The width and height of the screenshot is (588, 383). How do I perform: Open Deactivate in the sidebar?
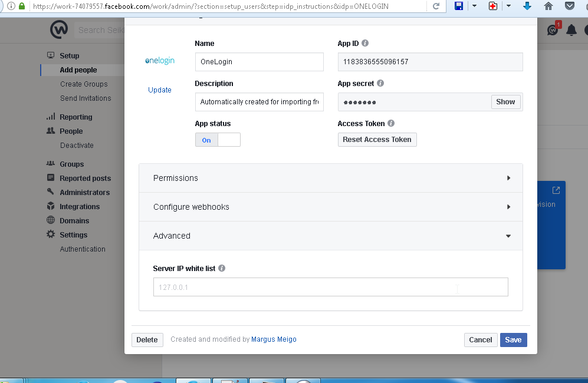[x=77, y=146]
